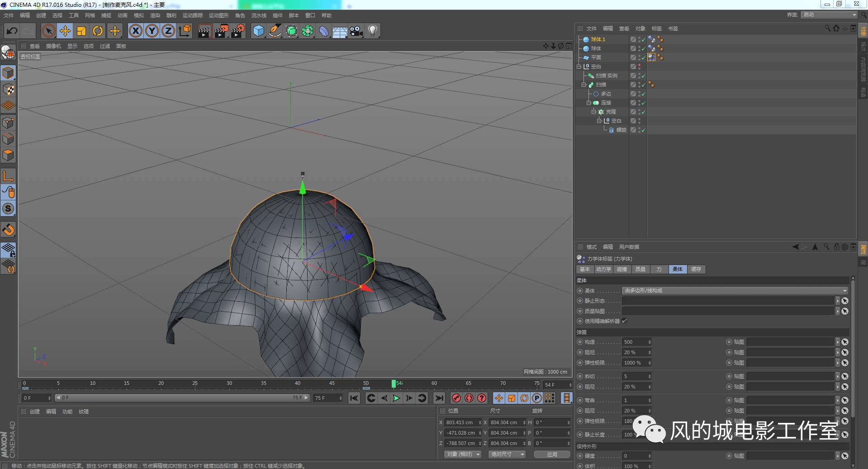The image size is (868, 469).
Task: Select the Scale tool
Action: tap(81, 31)
